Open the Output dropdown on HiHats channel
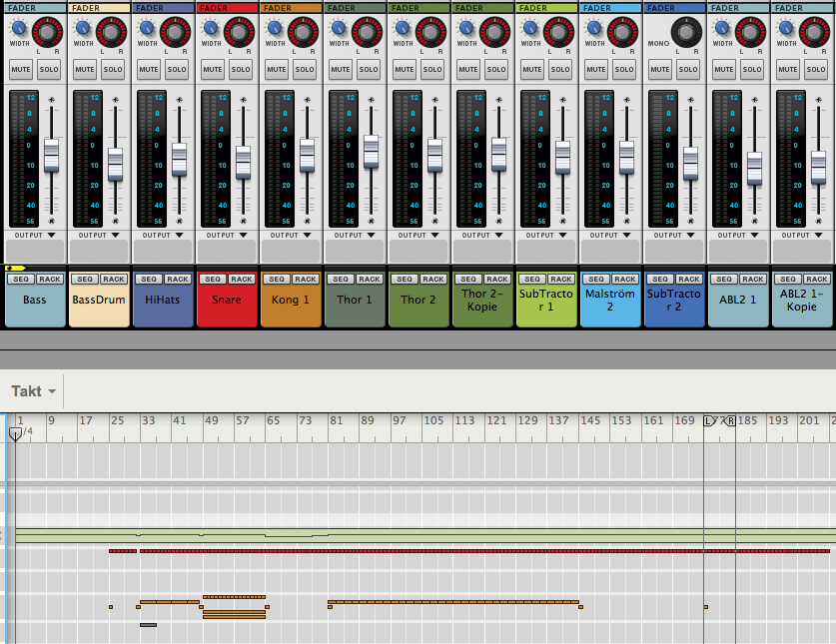This screenshot has width=836, height=644. (165, 236)
